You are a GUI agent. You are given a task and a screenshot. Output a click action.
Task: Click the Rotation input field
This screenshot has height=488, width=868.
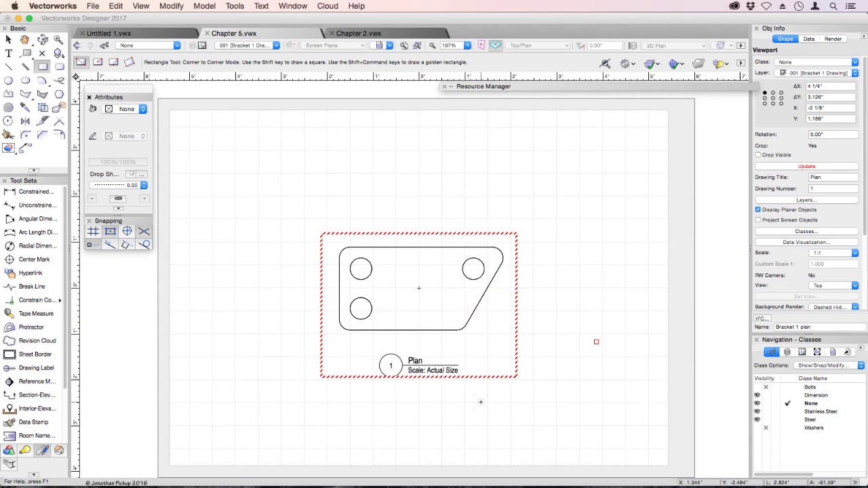click(x=833, y=135)
